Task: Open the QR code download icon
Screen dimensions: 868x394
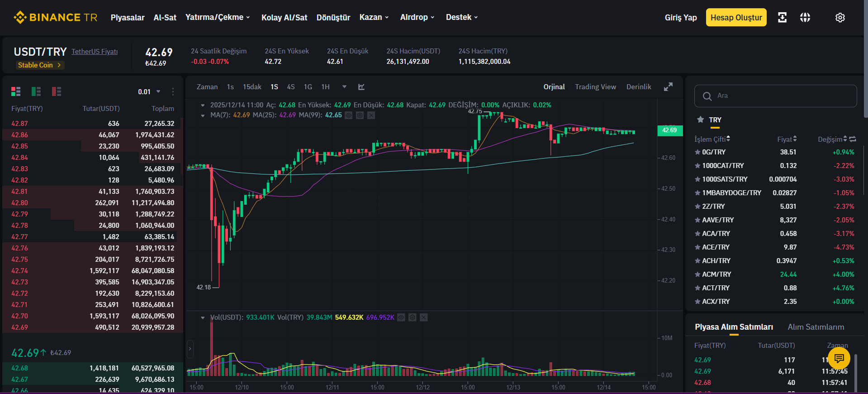Action: [782, 18]
